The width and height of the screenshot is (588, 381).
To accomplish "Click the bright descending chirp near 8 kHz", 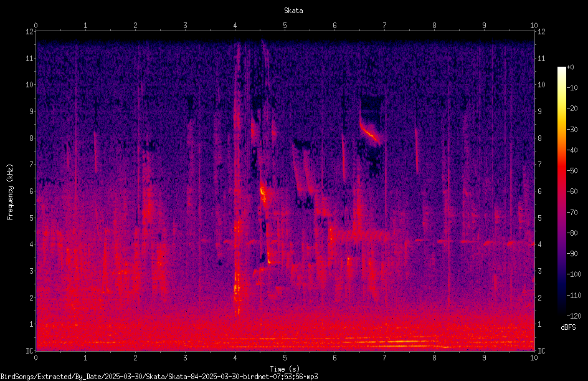I will (369, 133).
